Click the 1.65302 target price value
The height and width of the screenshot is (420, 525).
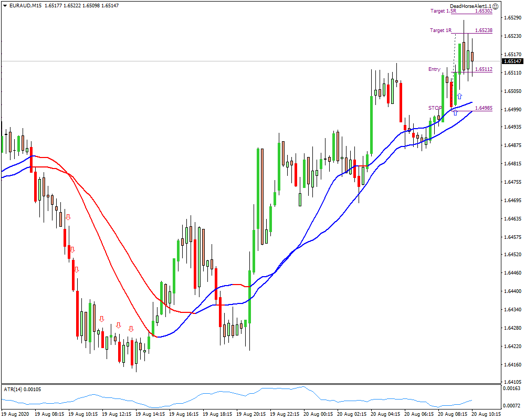[x=484, y=11]
